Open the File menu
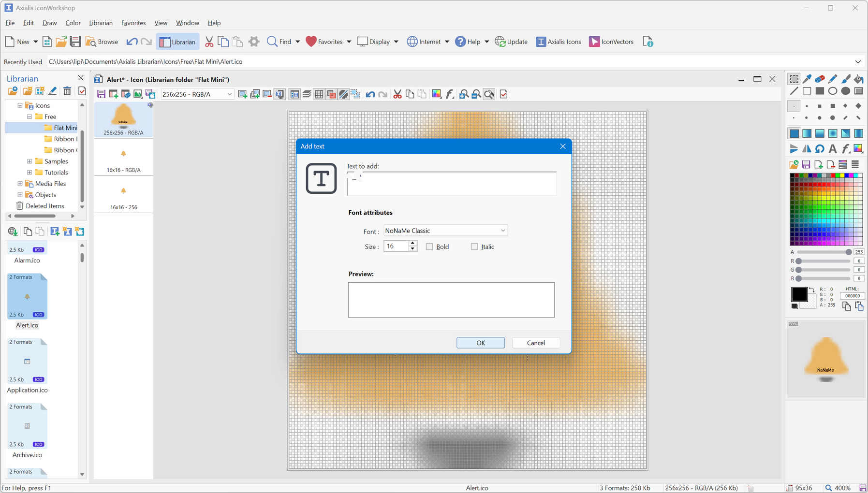This screenshot has height=493, width=868. click(x=10, y=23)
